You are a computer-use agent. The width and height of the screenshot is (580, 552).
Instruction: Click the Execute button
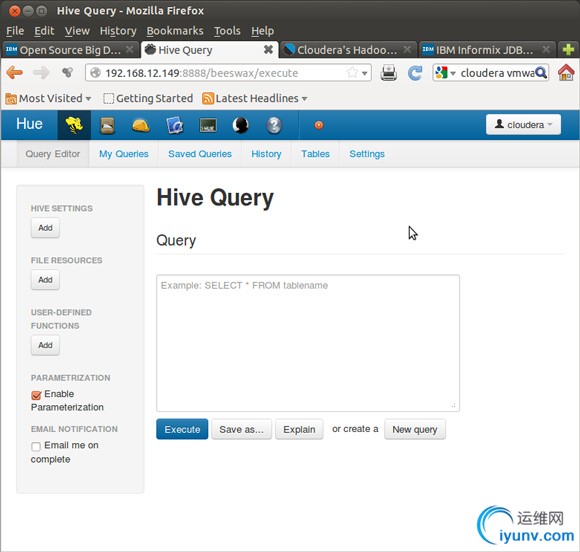click(182, 429)
